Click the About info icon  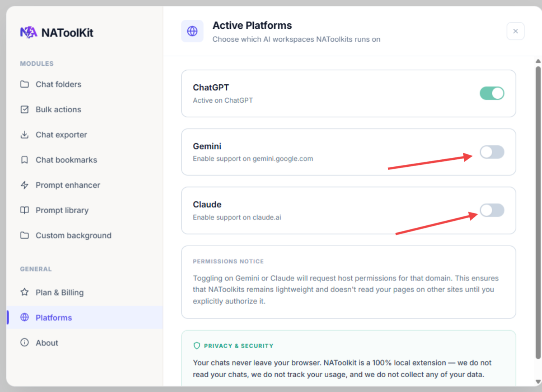tap(24, 343)
